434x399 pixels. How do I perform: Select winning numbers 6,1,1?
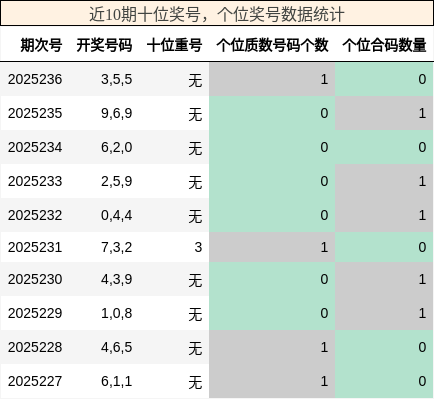[x=117, y=381]
